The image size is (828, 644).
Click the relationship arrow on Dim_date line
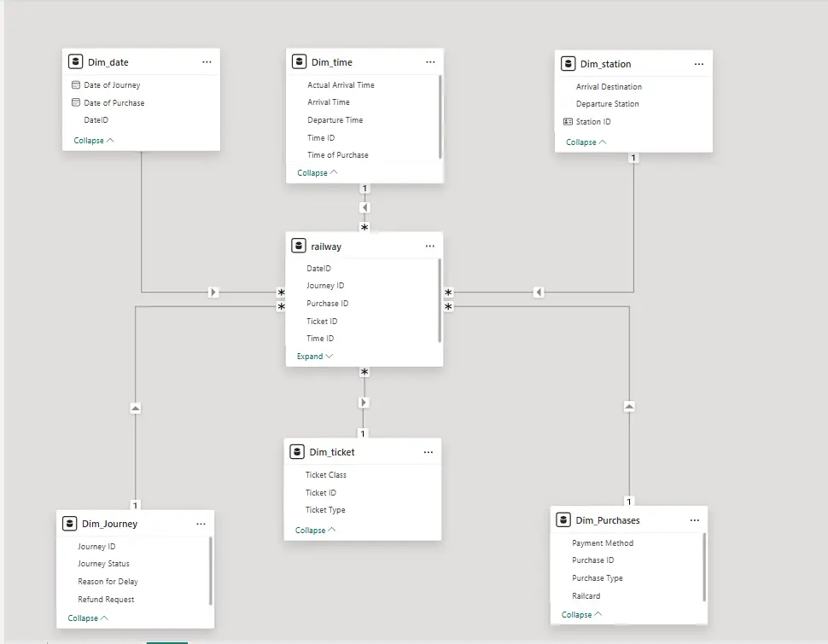click(x=213, y=293)
